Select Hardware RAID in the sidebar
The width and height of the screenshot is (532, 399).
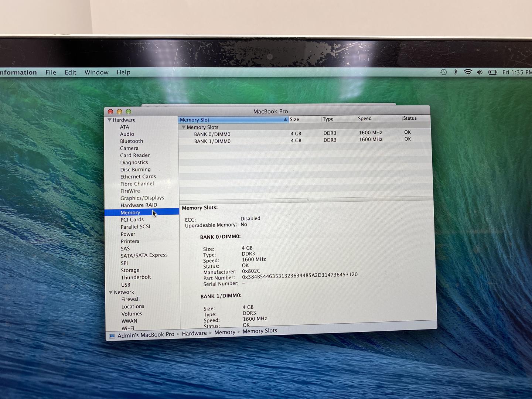coord(139,205)
